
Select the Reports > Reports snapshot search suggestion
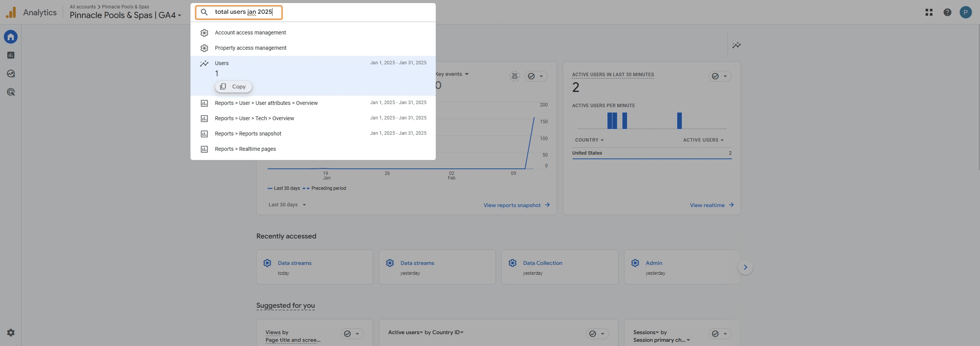[248, 133]
